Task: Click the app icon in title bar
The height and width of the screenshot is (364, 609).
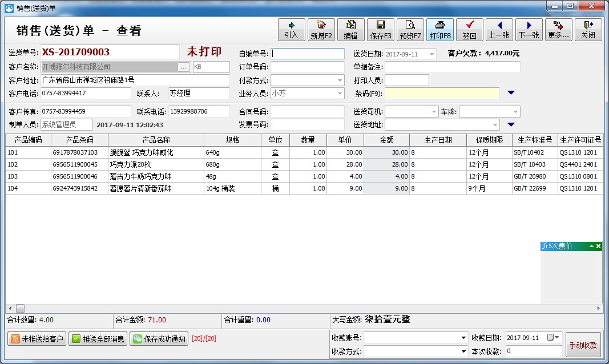Action: (x=9, y=8)
